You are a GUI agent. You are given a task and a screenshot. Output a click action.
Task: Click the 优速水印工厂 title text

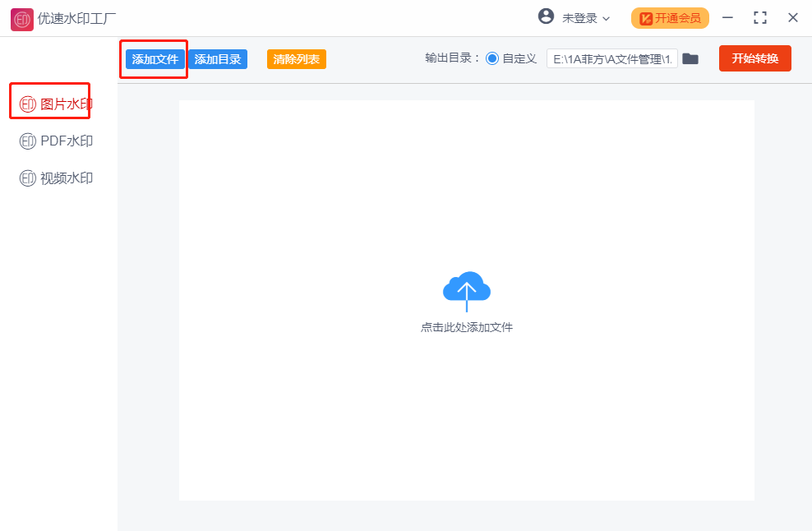click(x=76, y=19)
